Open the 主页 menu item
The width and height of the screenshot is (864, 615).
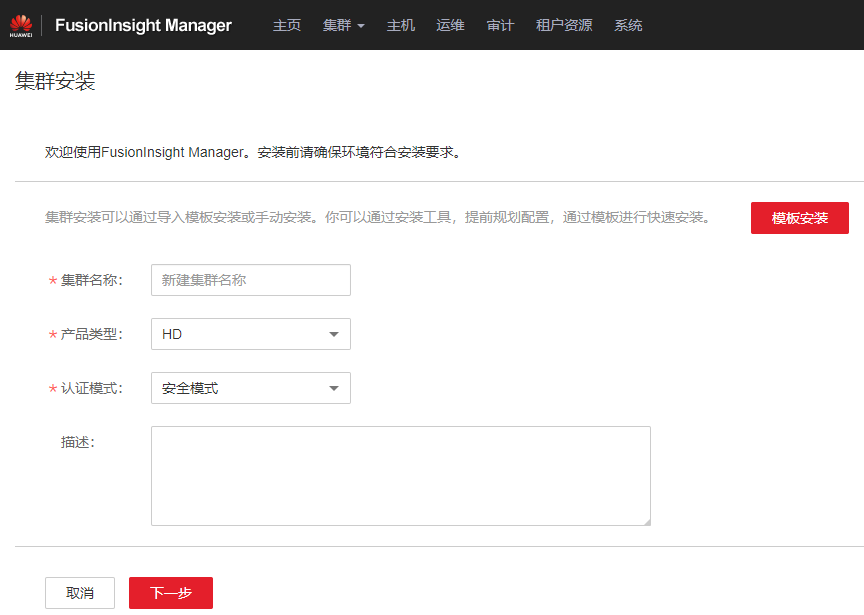click(x=287, y=25)
